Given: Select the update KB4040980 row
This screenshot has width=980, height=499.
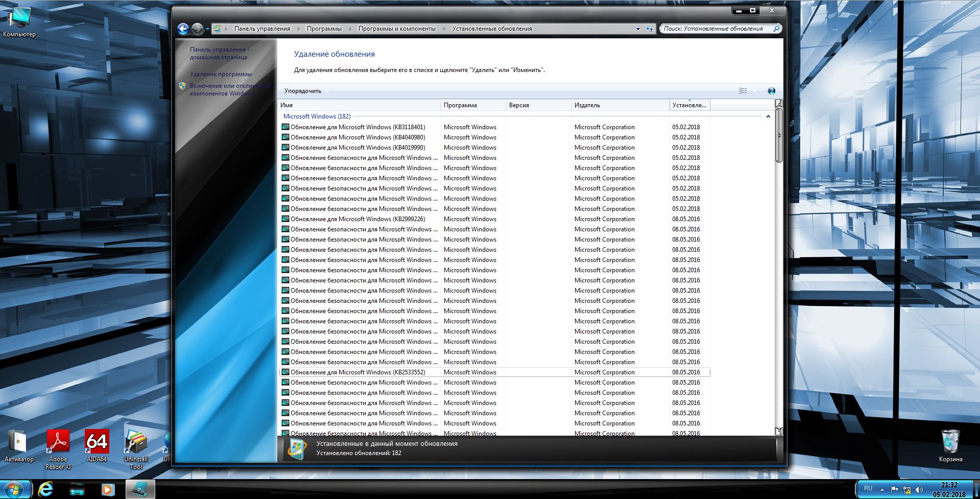Looking at the screenshot, I should (494, 137).
